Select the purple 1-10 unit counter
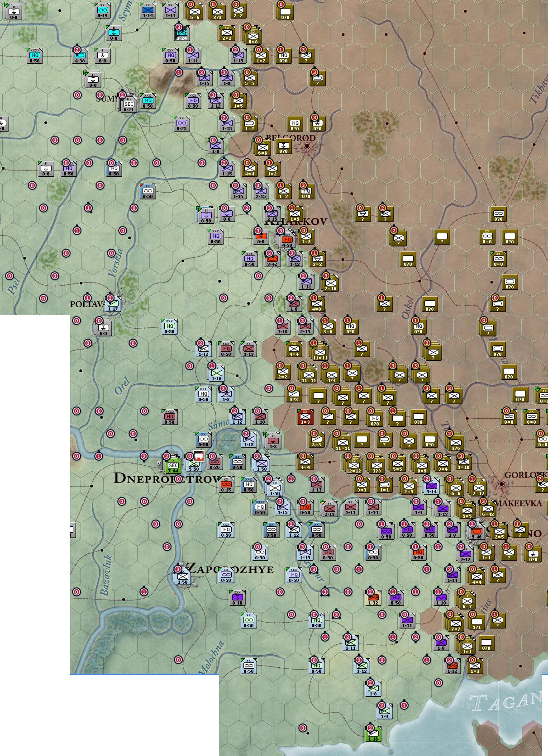Image resolution: width=548 pixels, height=756 pixels. point(441,598)
